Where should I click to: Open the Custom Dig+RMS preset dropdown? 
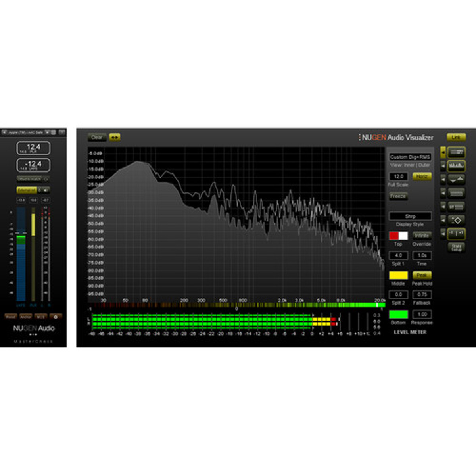click(x=410, y=157)
